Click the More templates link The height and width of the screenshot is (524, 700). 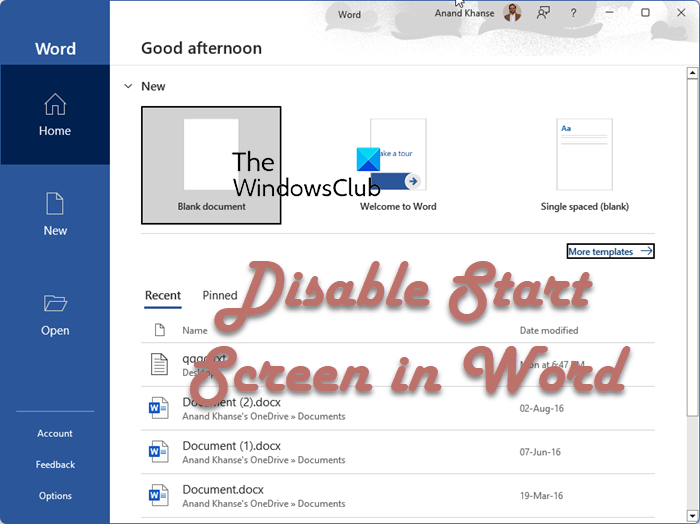[x=610, y=251]
